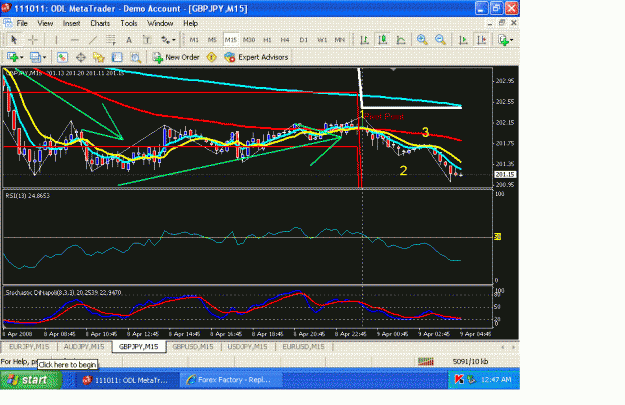Switch timeframe to M30
This screenshot has height=405, width=625.
[x=249, y=40]
